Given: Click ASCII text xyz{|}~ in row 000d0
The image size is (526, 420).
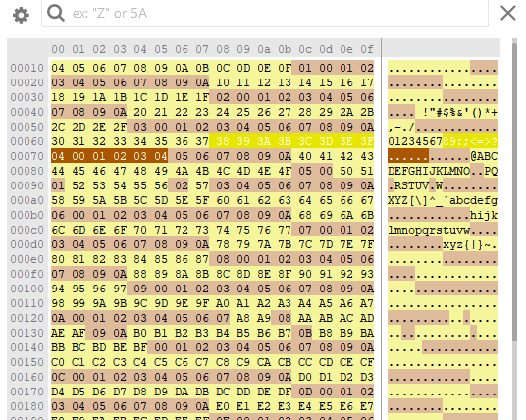Looking at the screenshot, I should pyautogui.click(x=466, y=244).
